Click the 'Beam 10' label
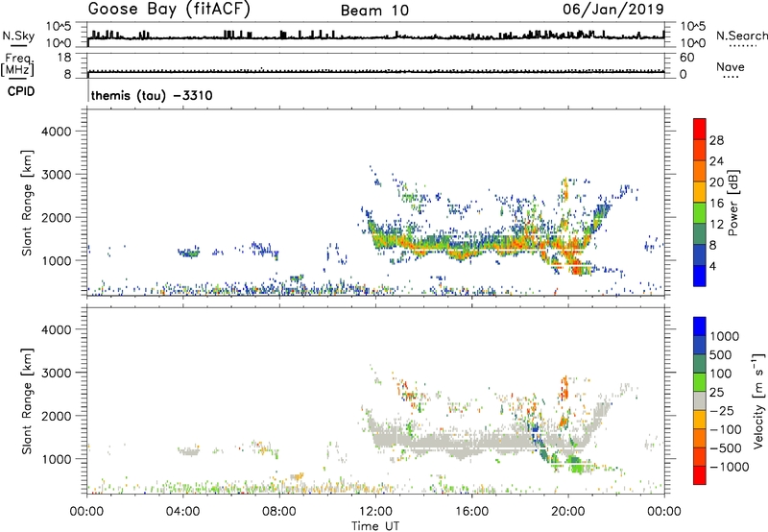The image size is (768, 532). coord(374,11)
